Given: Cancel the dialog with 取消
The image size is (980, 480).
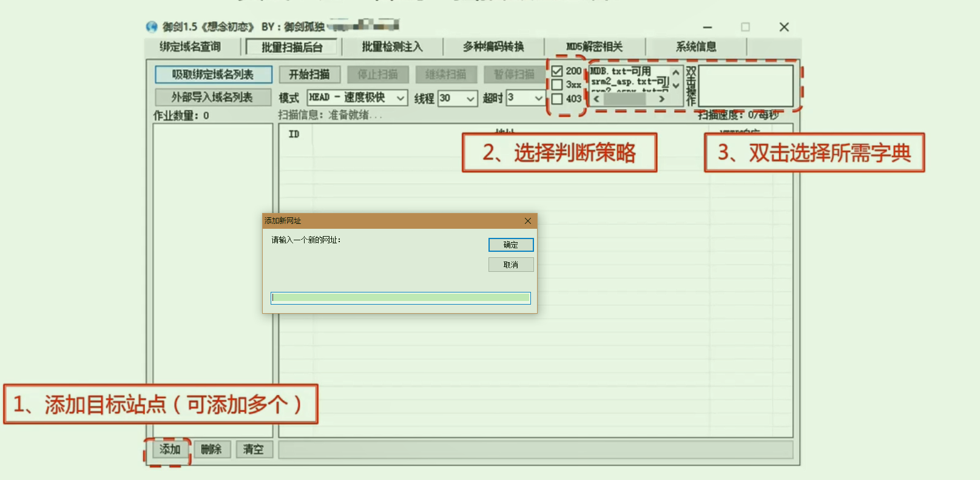Looking at the screenshot, I should [x=511, y=265].
